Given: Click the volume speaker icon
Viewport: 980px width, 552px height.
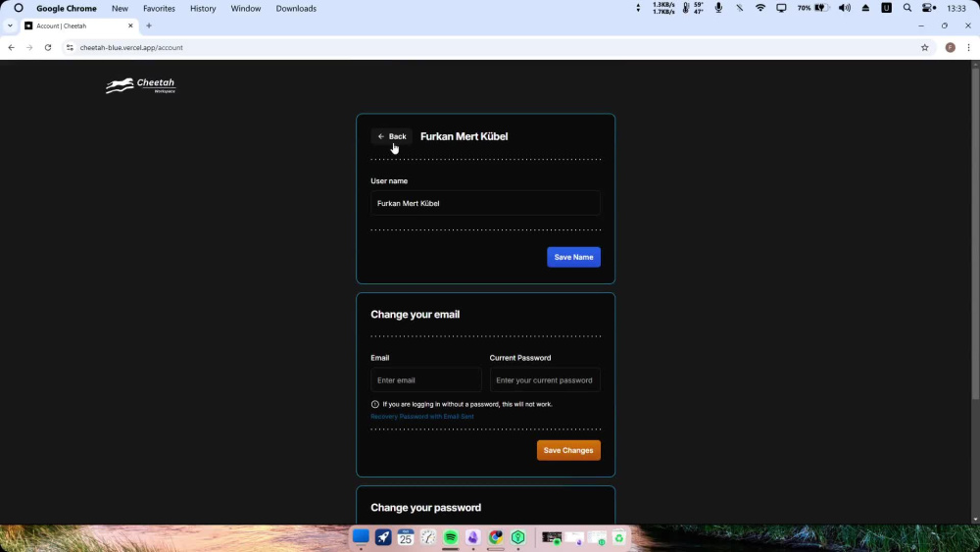Looking at the screenshot, I should tap(845, 8).
